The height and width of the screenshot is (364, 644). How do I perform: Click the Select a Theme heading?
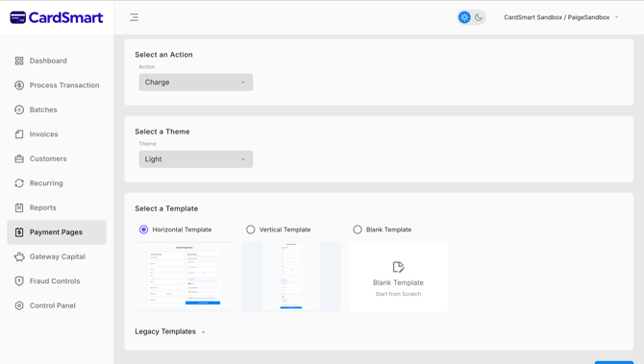coord(162,132)
